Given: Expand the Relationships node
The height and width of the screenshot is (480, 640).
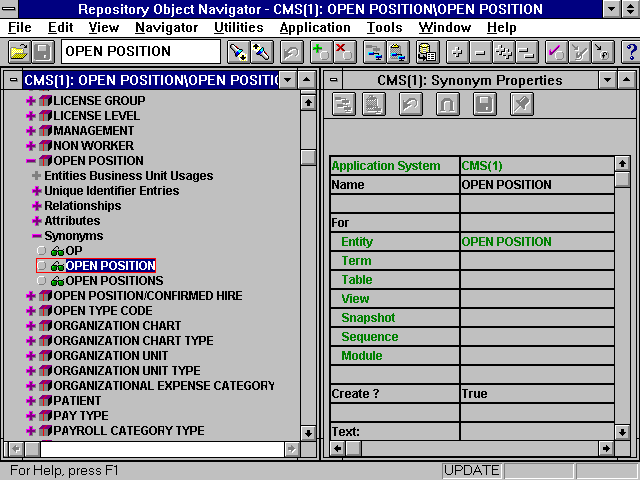Looking at the screenshot, I should coord(36,206).
